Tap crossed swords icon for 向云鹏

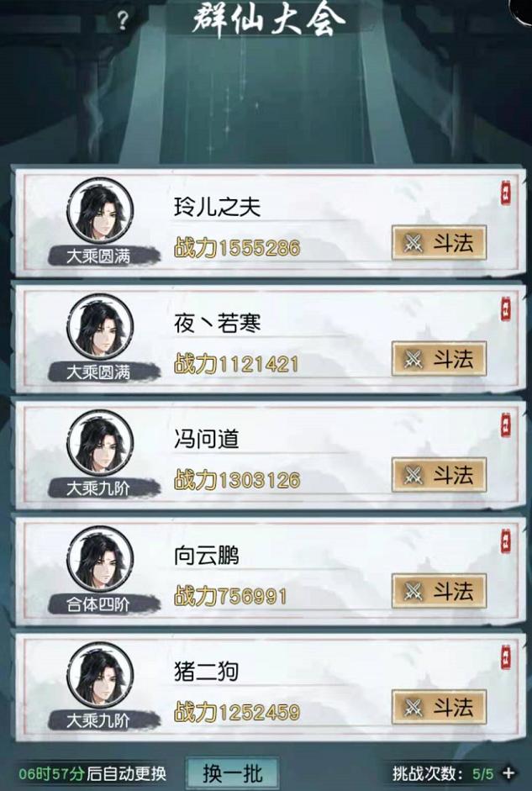coord(413,591)
